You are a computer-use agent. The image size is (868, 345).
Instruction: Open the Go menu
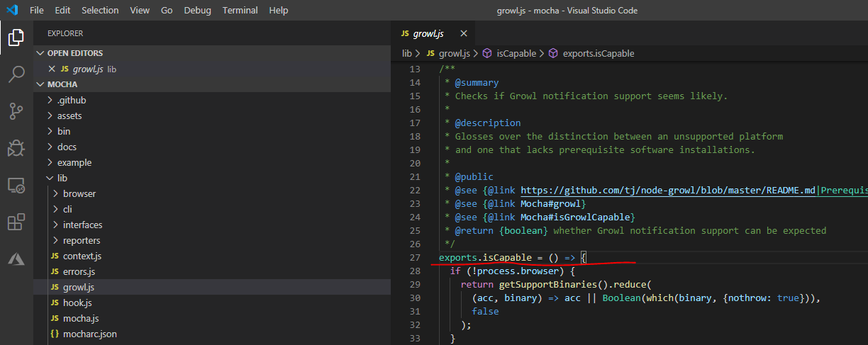[x=167, y=11]
